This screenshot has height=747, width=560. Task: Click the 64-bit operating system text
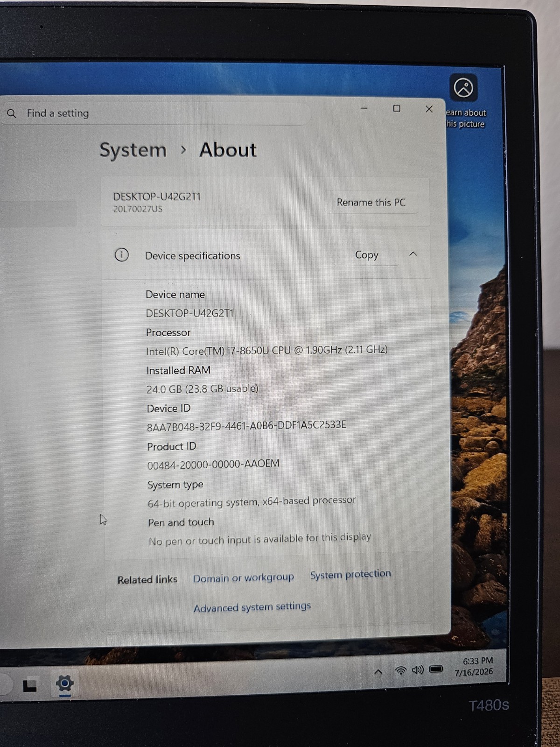[252, 501]
